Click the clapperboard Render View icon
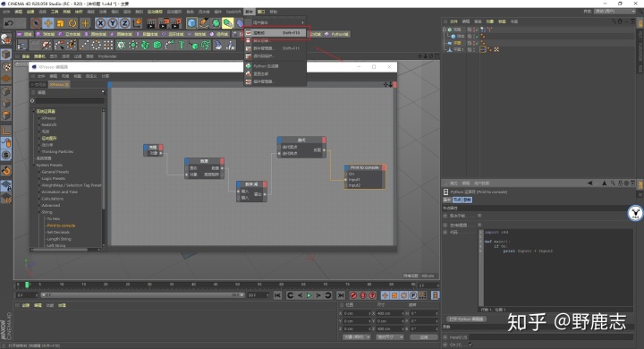644x349 pixels. (151, 23)
